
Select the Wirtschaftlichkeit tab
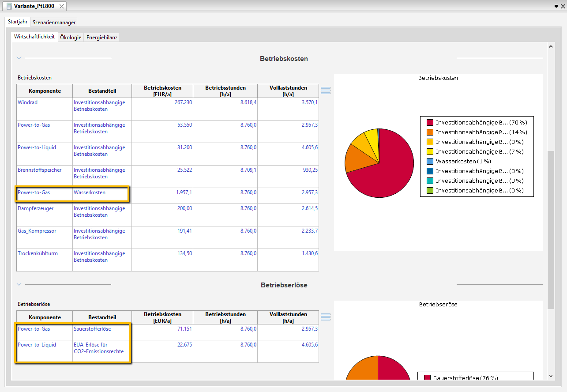click(34, 37)
